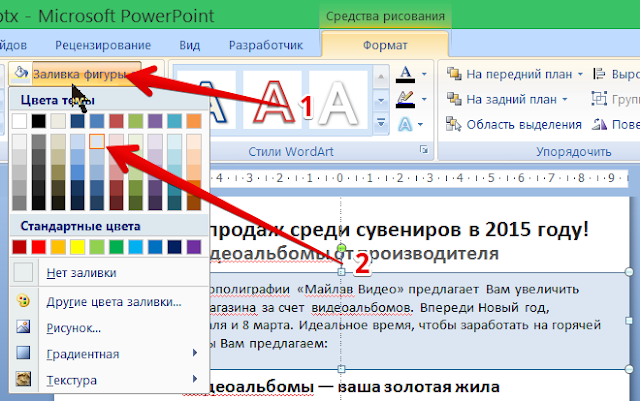The height and width of the screenshot is (401, 640).
Task: Expand the На передний план dropdown arrow
Action: (580, 74)
